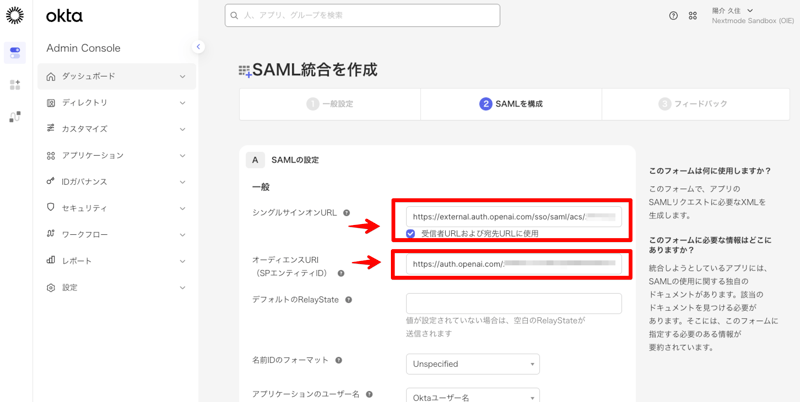Click the help icon beside デフォルトのRelayState
The height and width of the screenshot is (402, 800).
pyautogui.click(x=349, y=300)
